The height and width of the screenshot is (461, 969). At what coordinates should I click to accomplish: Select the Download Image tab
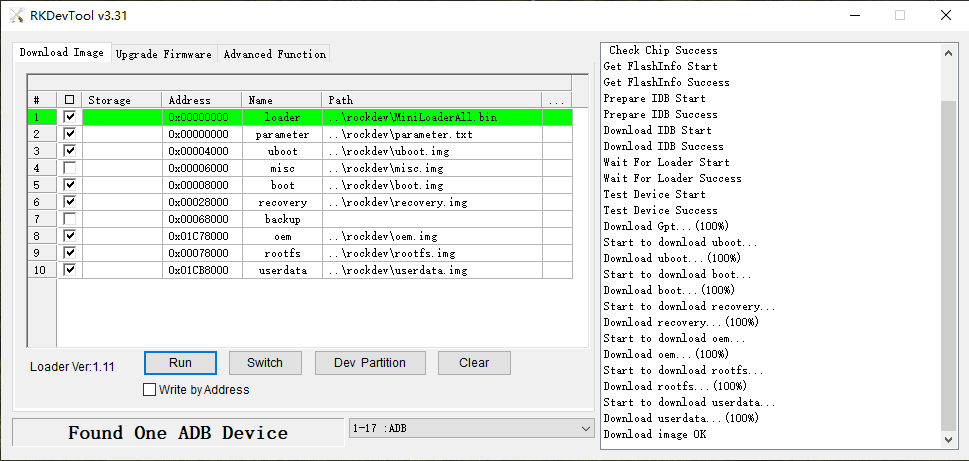click(61, 53)
